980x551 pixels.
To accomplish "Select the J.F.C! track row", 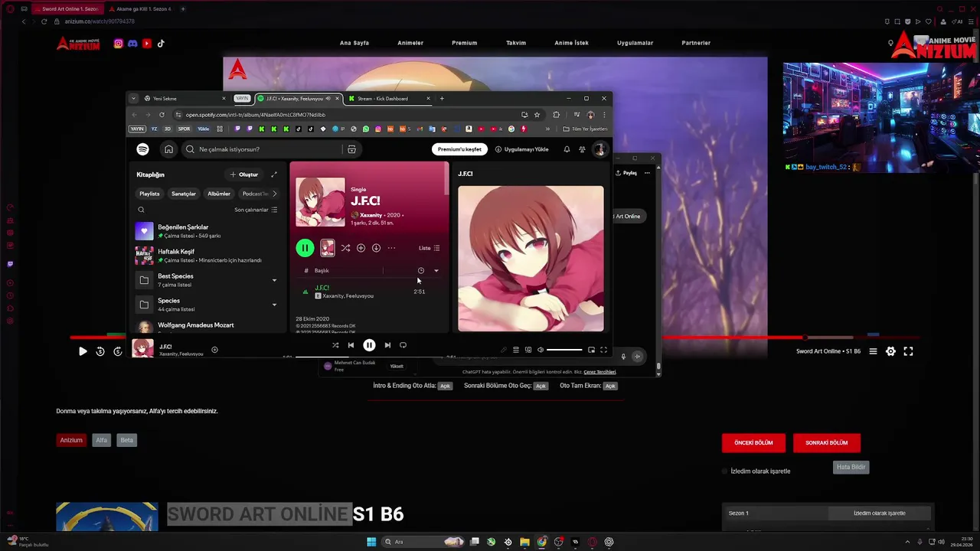I will pos(369,292).
